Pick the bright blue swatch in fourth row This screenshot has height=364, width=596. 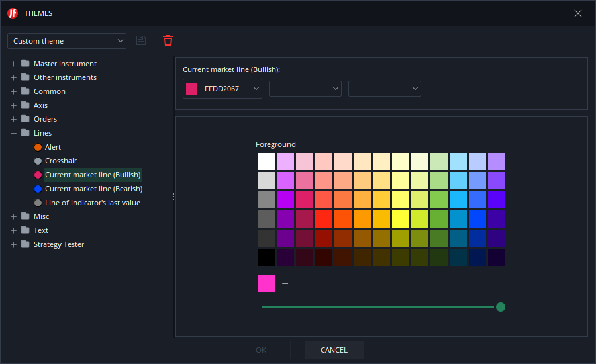pyautogui.click(x=477, y=219)
